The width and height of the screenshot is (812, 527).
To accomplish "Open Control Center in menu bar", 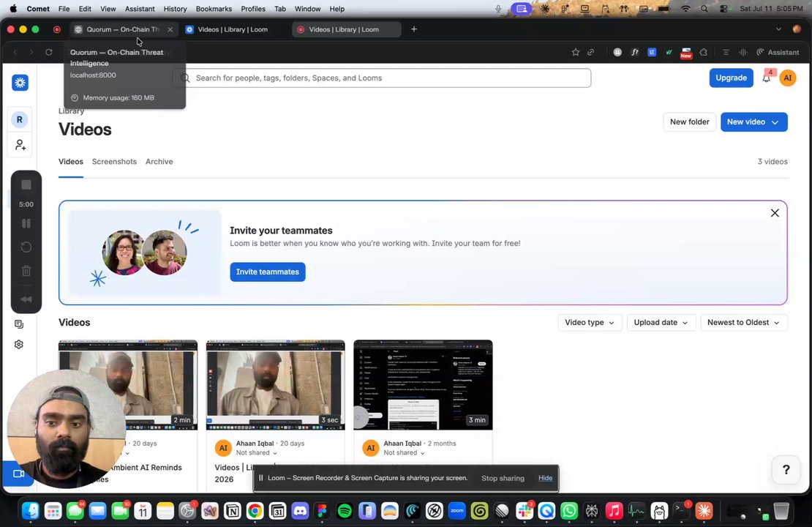I will coord(723,9).
